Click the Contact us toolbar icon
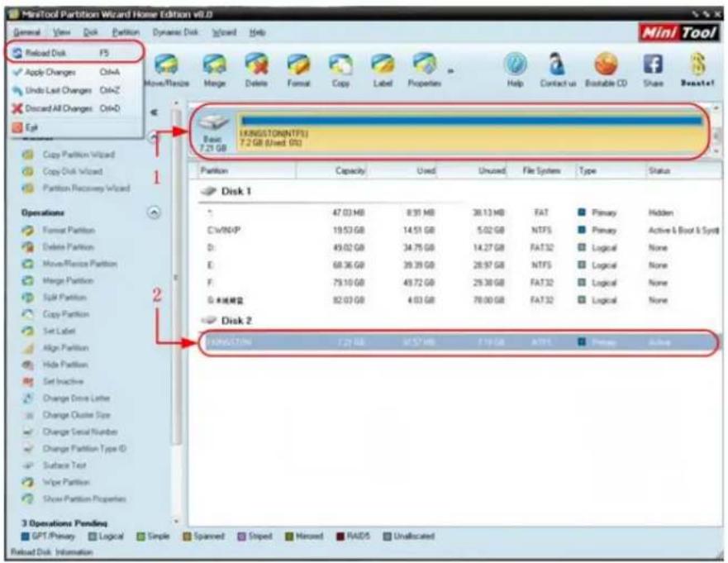 (558, 69)
